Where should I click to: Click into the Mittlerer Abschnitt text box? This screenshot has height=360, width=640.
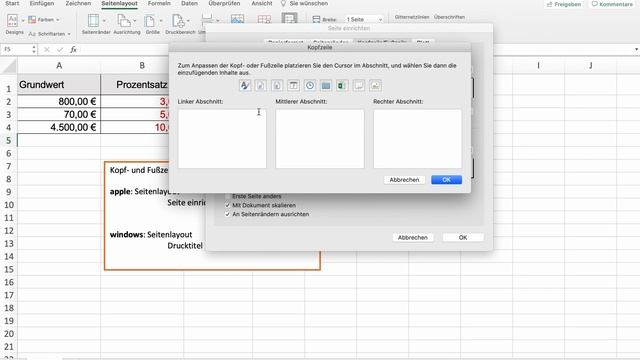(320, 138)
